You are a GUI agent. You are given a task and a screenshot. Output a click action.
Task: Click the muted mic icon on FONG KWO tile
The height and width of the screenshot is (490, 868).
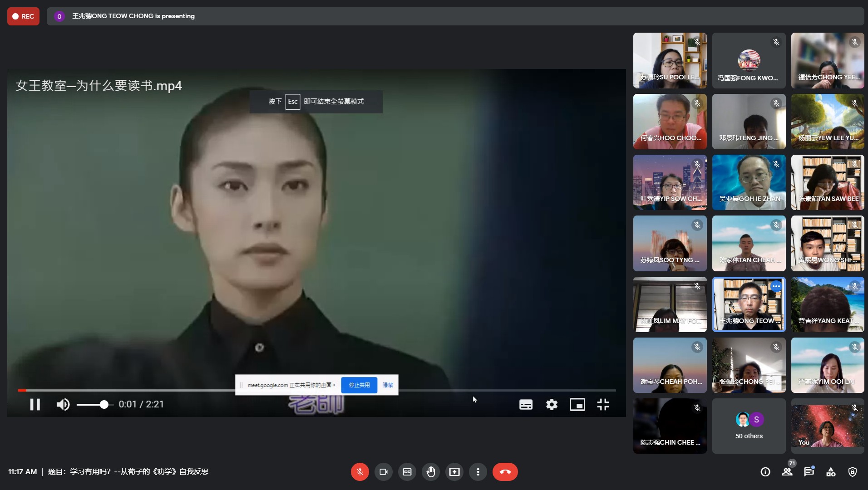coord(776,42)
